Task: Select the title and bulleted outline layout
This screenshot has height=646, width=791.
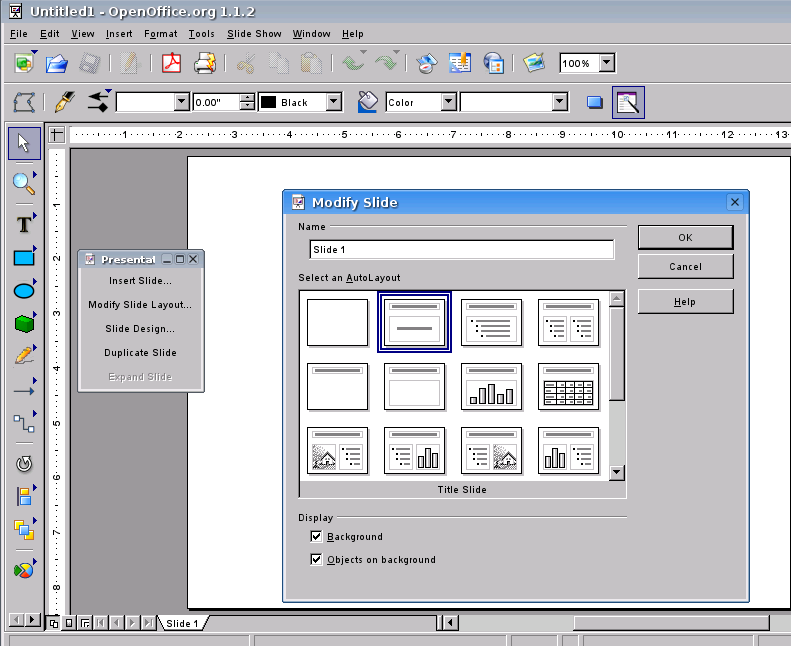Action: [491, 322]
